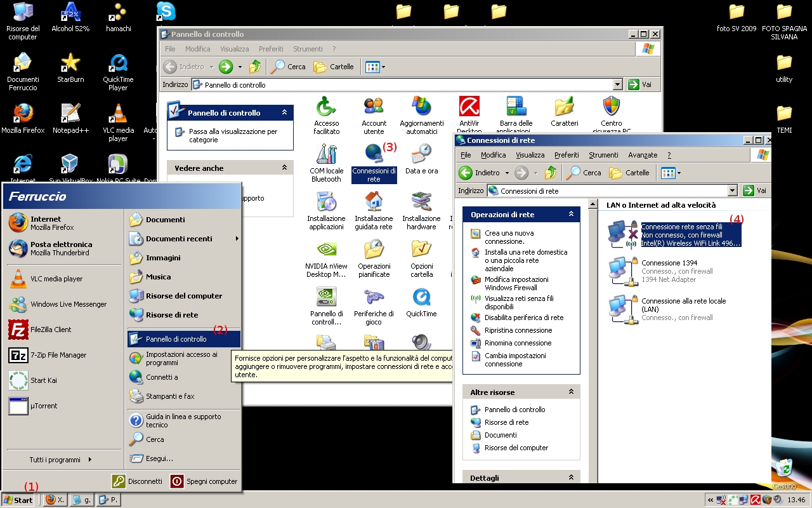Click Disabilita periferica di rete link
This screenshot has width=812, height=508.
(524, 317)
